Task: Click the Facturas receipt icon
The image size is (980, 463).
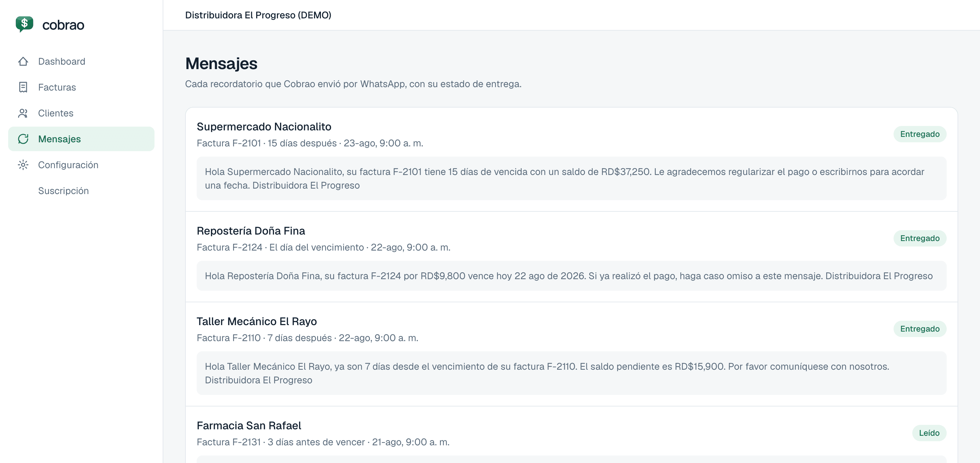Action: coord(23,87)
